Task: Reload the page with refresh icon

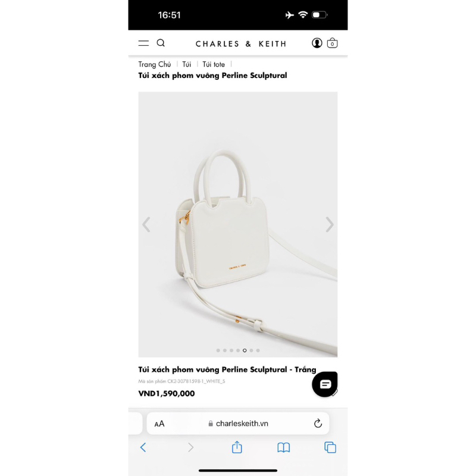Action: tap(318, 423)
